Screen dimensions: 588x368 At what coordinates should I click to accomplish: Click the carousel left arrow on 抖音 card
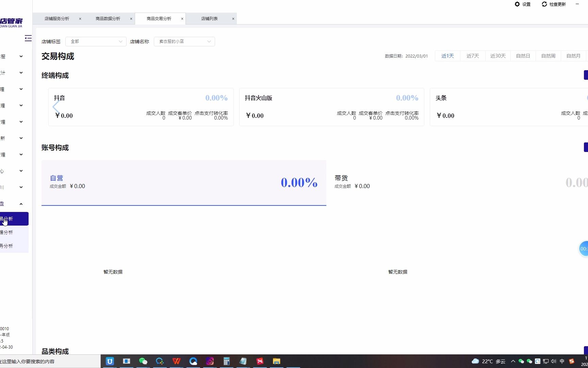click(56, 107)
